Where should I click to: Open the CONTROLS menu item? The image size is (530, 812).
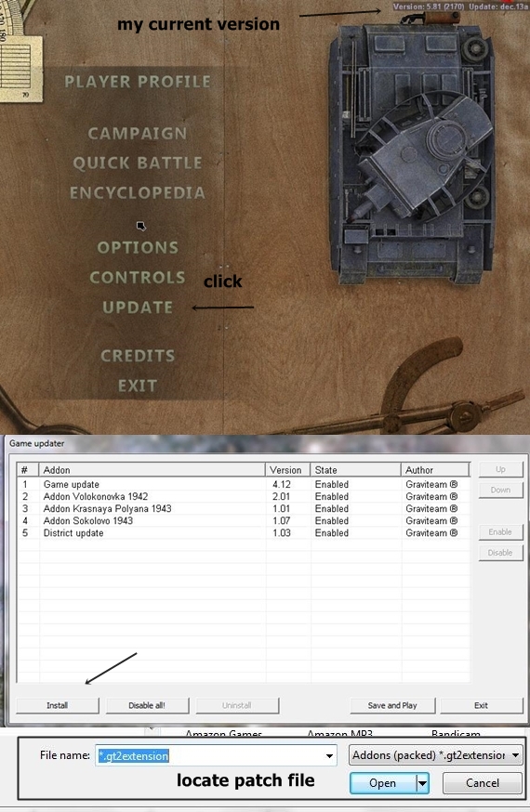(x=138, y=277)
